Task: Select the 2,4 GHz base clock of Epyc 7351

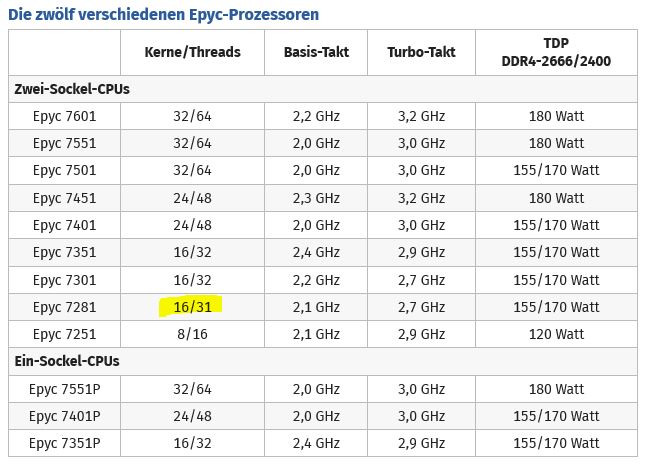Action: tap(316, 252)
